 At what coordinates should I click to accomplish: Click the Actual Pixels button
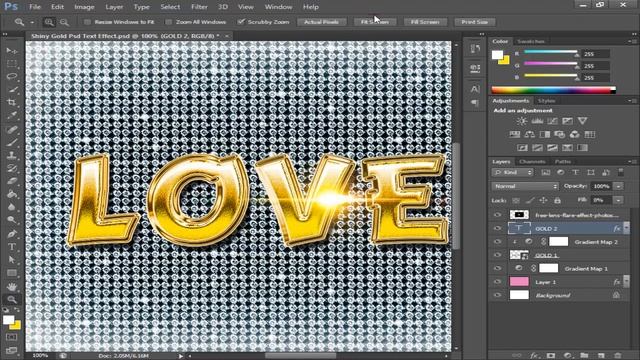pyautogui.click(x=322, y=22)
